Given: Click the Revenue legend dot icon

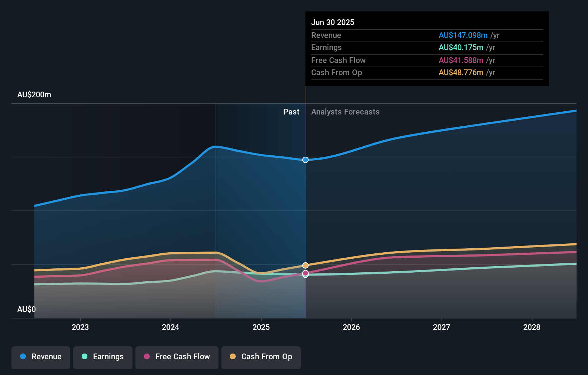Looking at the screenshot, I should (23, 357).
